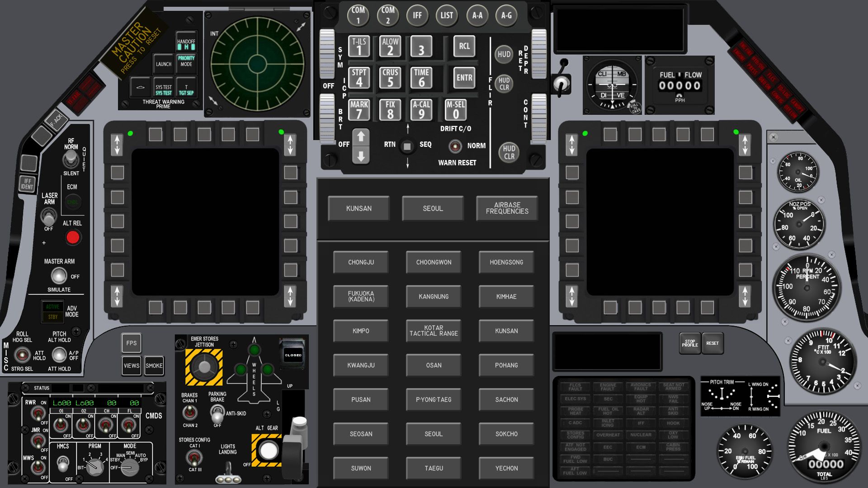Open the LIST page on the ICP

click(447, 15)
